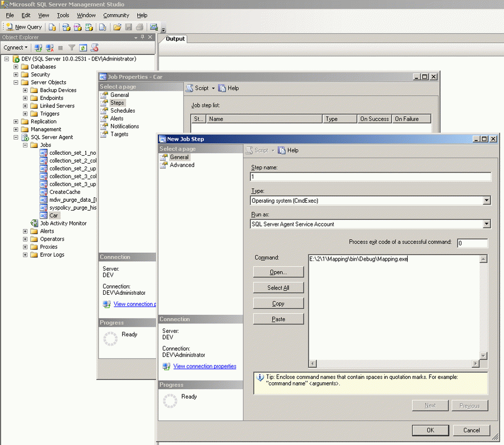The width and height of the screenshot is (504, 445).
Task: Click the New Query toolbar button
Action: pos(24,27)
